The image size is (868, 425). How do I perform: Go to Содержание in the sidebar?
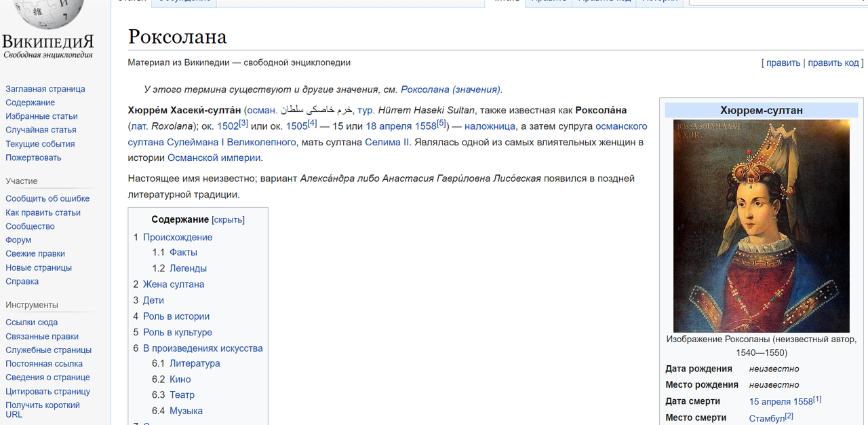tap(31, 103)
